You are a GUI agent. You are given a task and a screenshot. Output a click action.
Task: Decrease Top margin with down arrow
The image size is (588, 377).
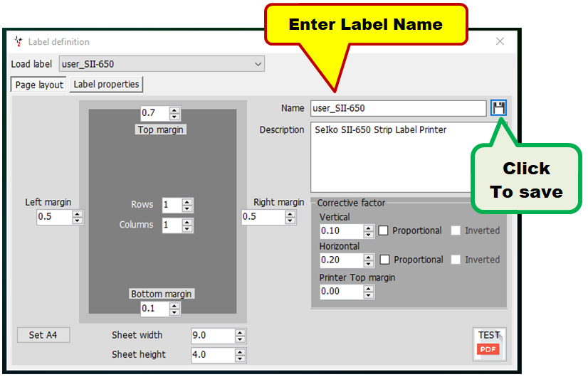coord(174,117)
